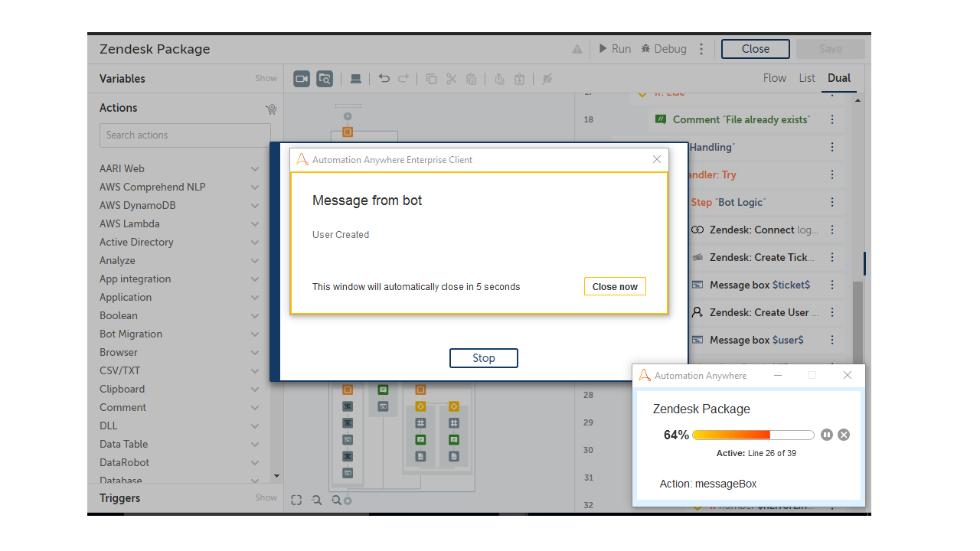Open the object finder search-folder icon
980x551 pixels.
click(x=325, y=78)
